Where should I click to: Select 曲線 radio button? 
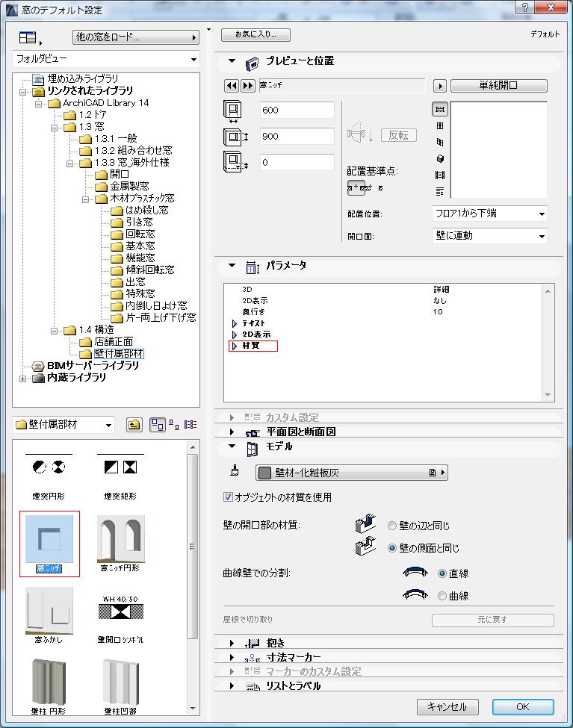point(442,596)
